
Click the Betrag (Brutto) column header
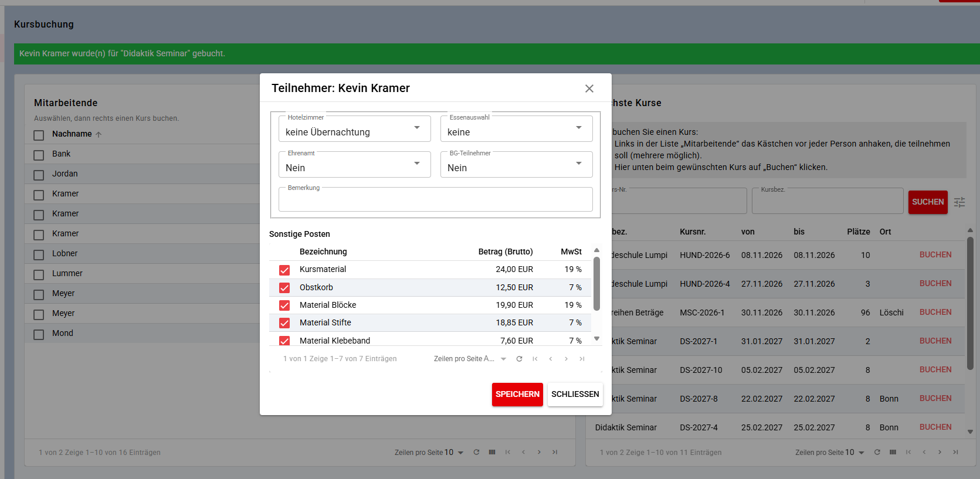506,252
